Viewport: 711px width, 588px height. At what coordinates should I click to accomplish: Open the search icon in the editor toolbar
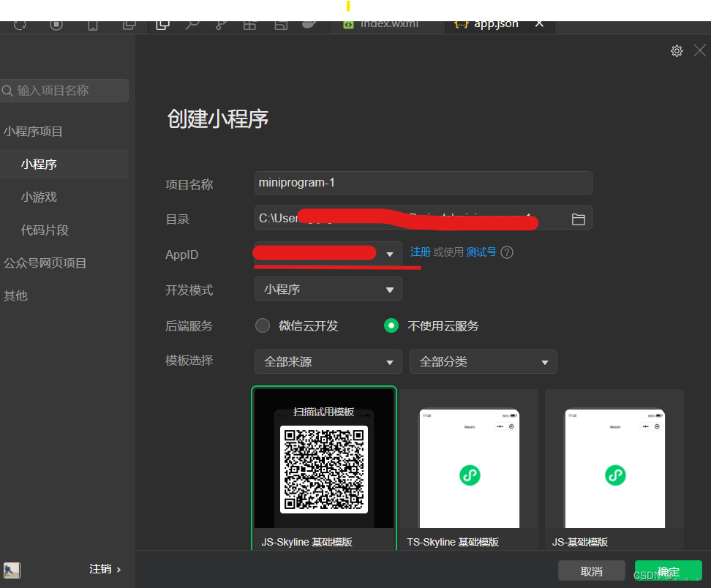192,25
